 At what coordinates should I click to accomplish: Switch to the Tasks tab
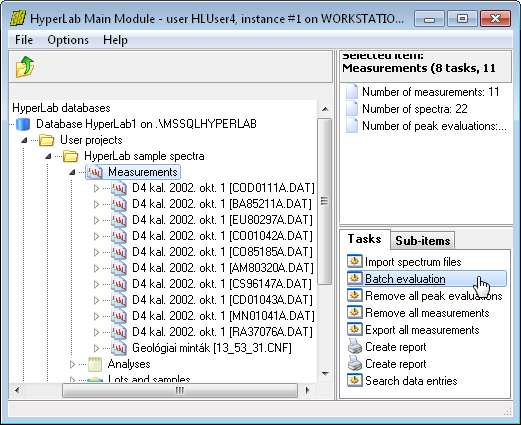click(364, 239)
